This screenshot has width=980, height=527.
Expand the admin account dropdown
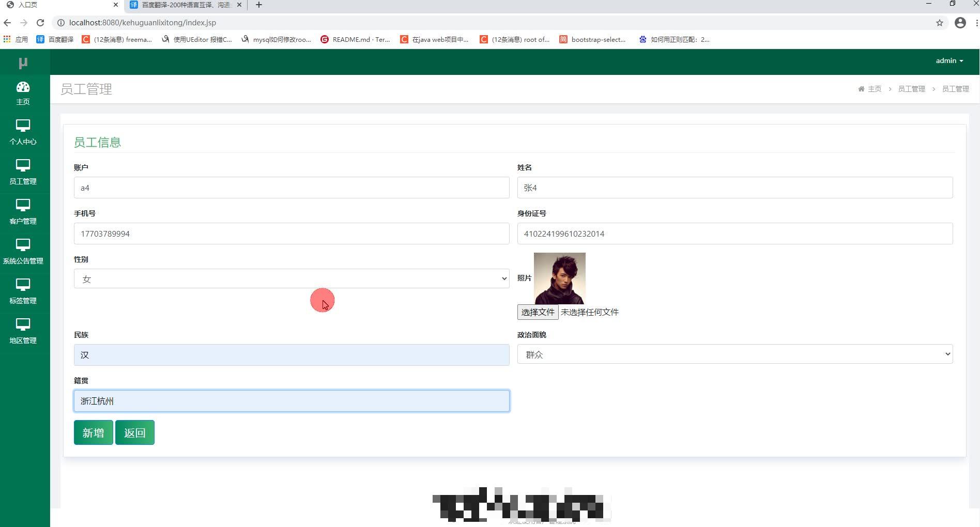coord(949,60)
